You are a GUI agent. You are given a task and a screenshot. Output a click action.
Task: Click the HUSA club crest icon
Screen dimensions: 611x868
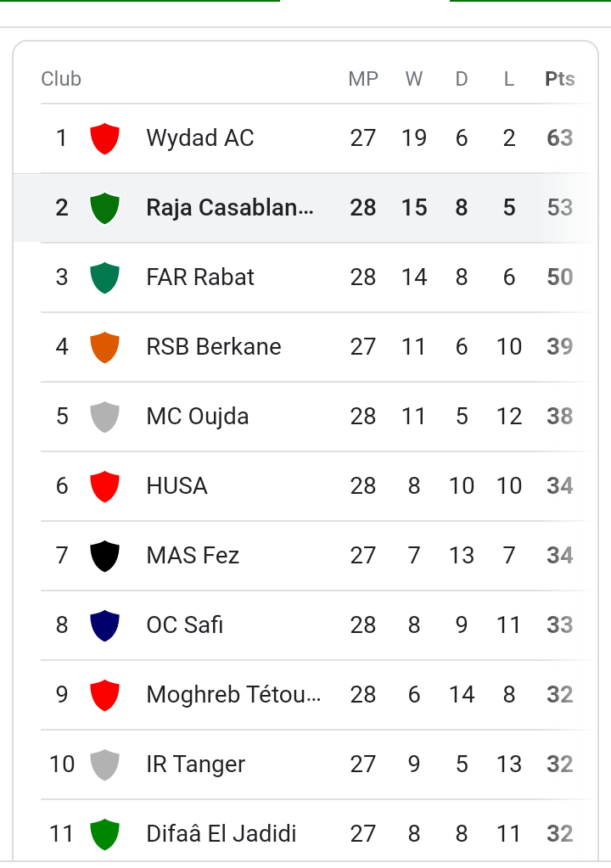(x=104, y=486)
